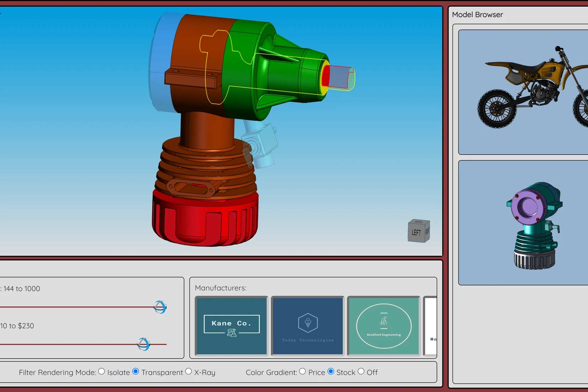Select the Isolate rendering mode
The width and height of the screenshot is (588, 392).
(102, 371)
